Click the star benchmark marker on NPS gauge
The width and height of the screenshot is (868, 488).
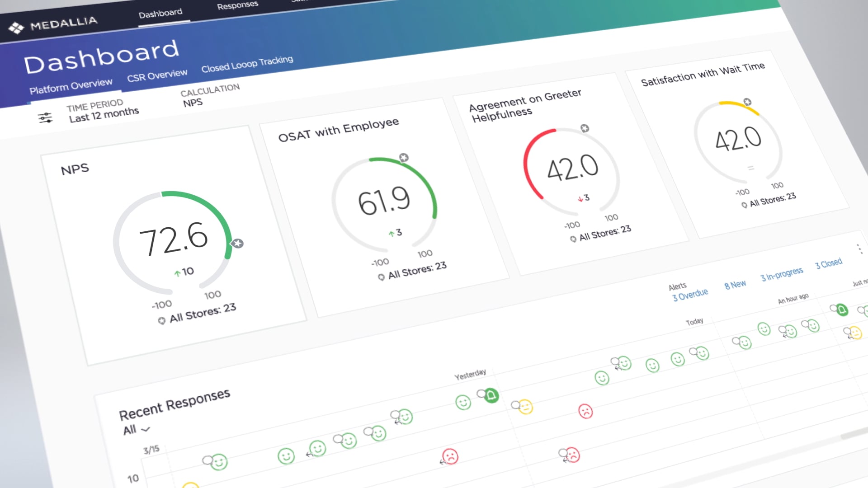pyautogui.click(x=237, y=244)
